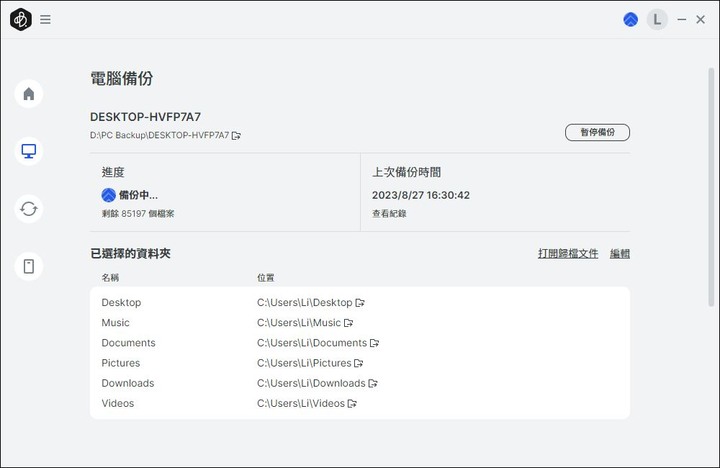Click path C:\Users\Li\Documents
Image resolution: width=720 pixels, height=468 pixels.
[x=312, y=343]
